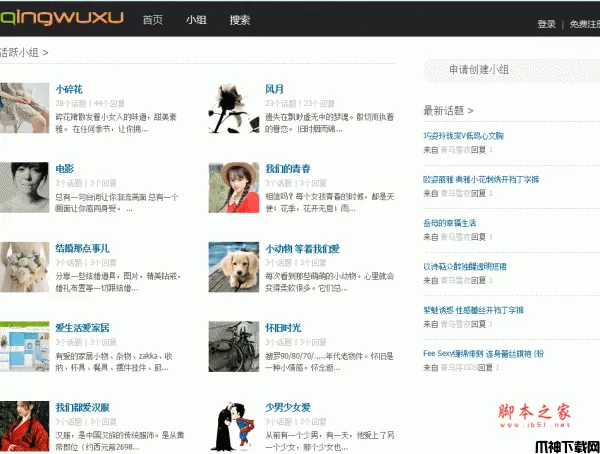Click 28个话题 | 44个回复 under 小碎花
The width and height of the screenshot is (600, 454).
[x=90, y=103]
